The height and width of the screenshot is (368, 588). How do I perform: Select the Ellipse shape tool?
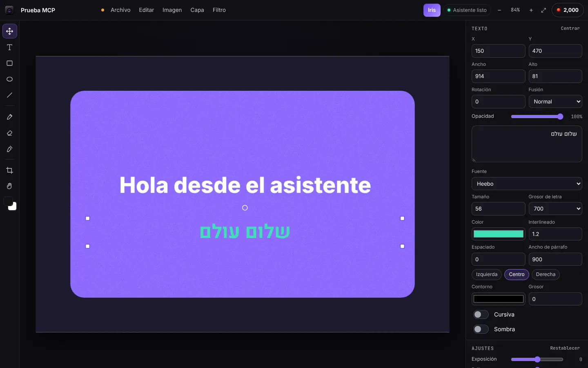(10, 79)
